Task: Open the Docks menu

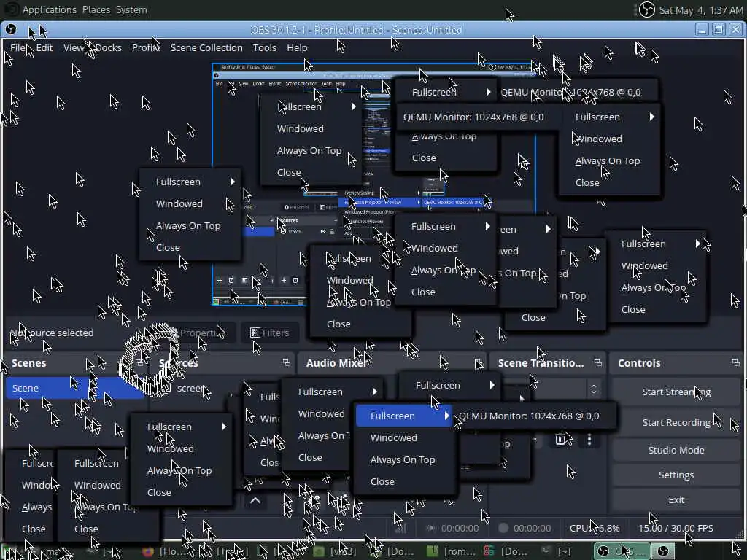Action: (x=108, y=47)
